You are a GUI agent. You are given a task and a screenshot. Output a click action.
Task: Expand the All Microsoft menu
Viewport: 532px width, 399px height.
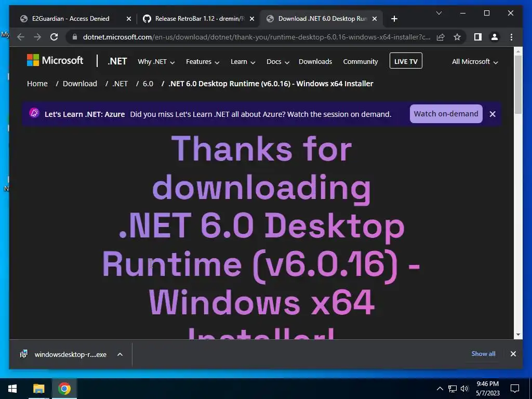pos(475,62)
